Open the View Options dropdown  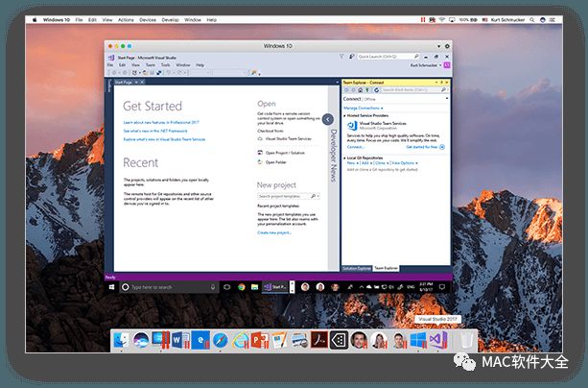tap(405, 163)
